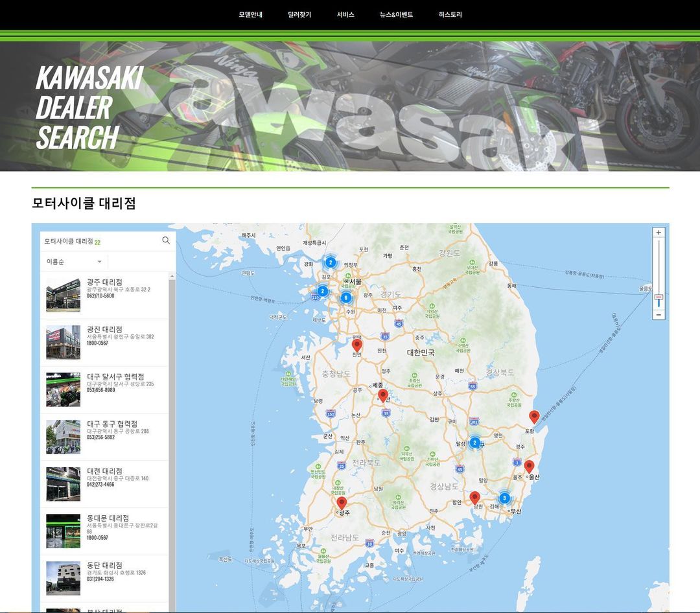Click the address 대전광역시 중구 대종로 140
The width and height of the screenshot is (700, 613).
118,478
